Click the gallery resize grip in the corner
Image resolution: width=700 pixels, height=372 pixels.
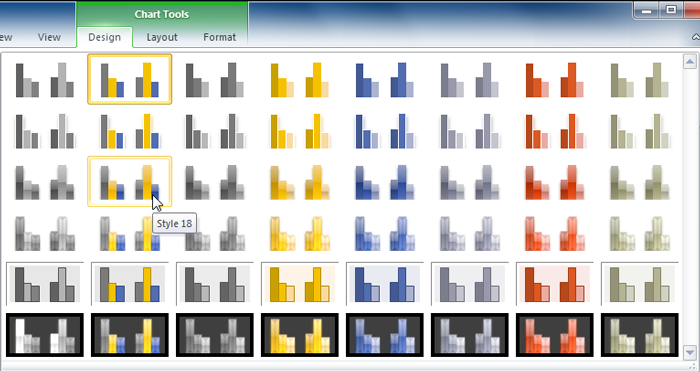point(692,367)
